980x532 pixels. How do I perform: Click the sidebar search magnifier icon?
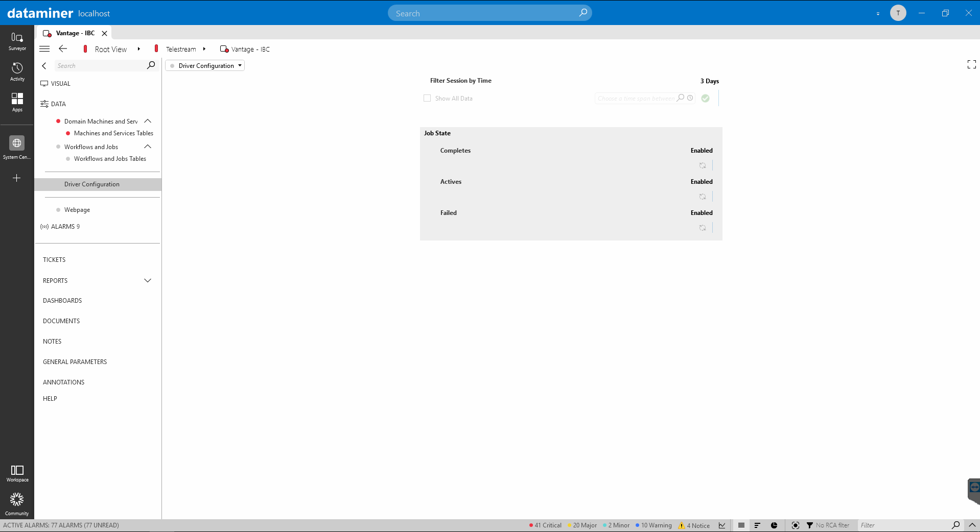click(151, 65)
